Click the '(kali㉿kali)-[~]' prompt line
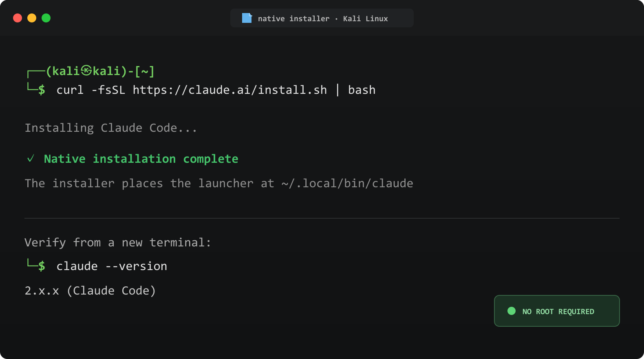Screen dimensions: 644x359 click(x=91, y=71)
